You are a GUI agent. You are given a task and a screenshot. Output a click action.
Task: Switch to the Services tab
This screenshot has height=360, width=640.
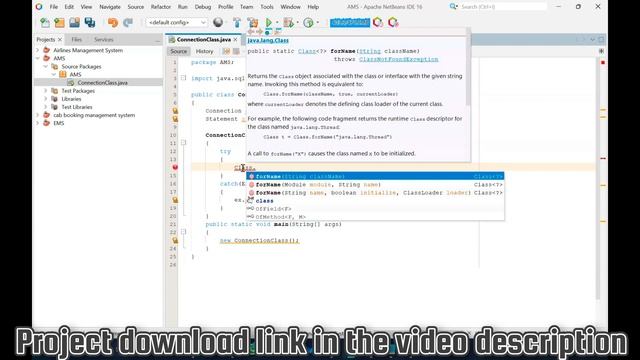point(104,40)
